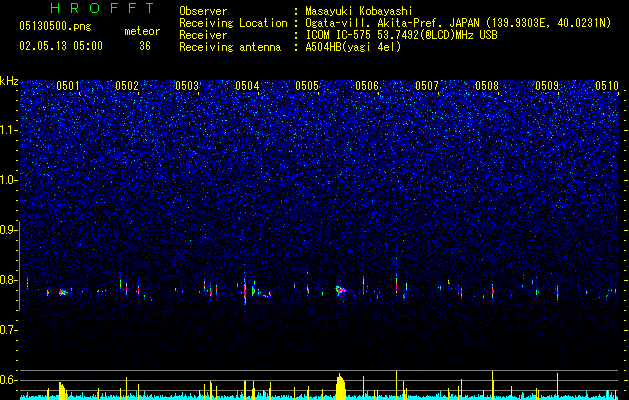
Task: Click the yellow intensity peak before 0501
Action: [x=62, y=391]
